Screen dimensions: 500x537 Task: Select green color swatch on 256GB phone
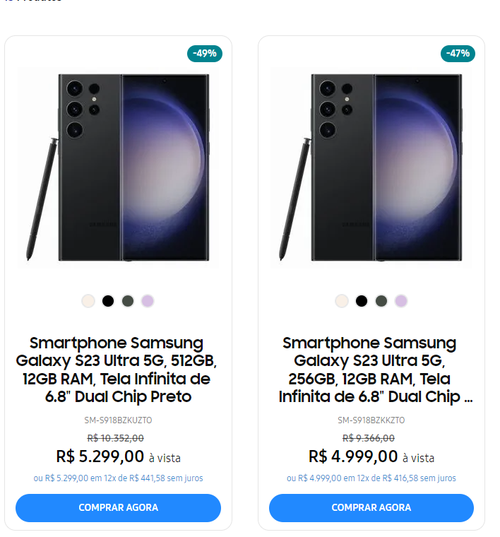pos(381,301)
